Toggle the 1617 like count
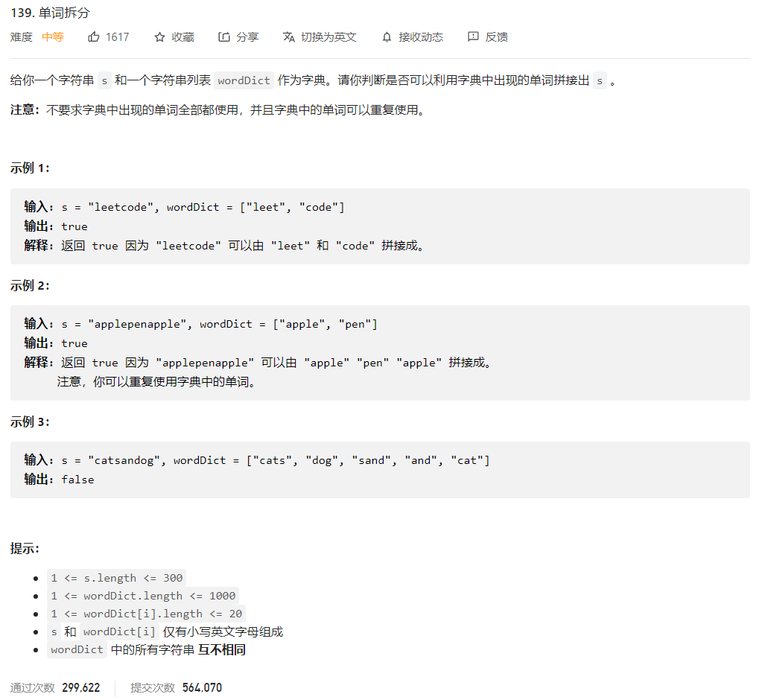Screen dimensions: 759x700 point(117,37)
